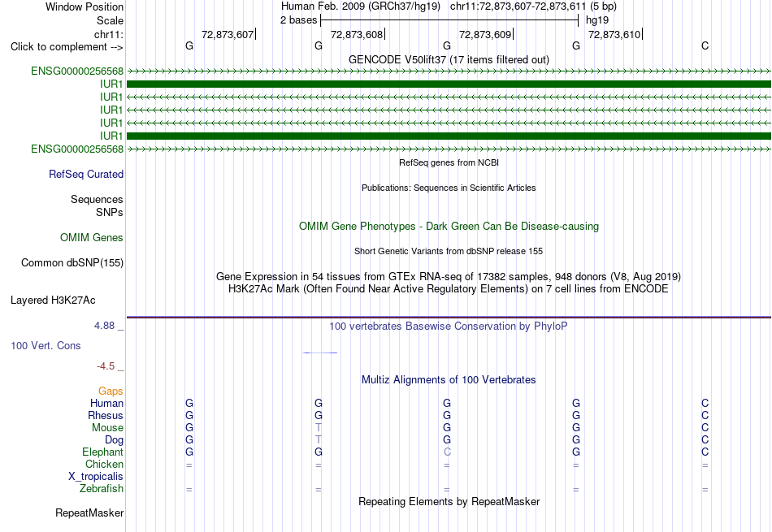Click the Common dbSNP(155) track label

point(72,263)
